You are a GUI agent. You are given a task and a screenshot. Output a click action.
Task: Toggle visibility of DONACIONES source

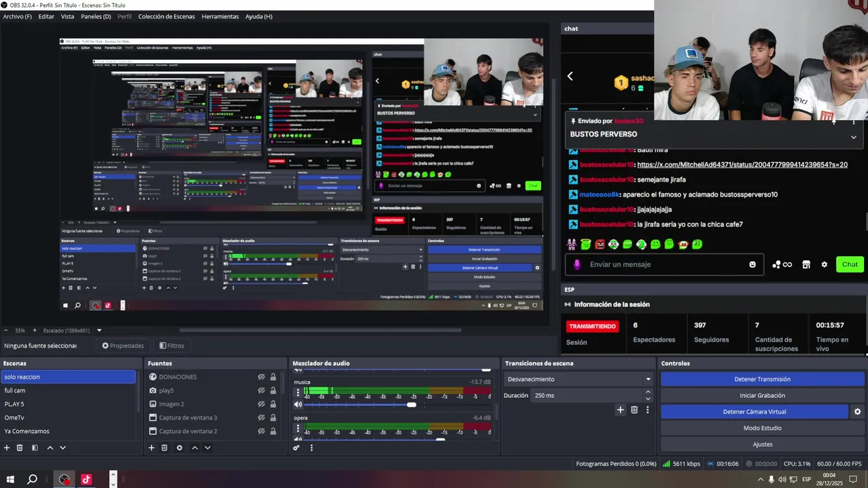point(261,377)
